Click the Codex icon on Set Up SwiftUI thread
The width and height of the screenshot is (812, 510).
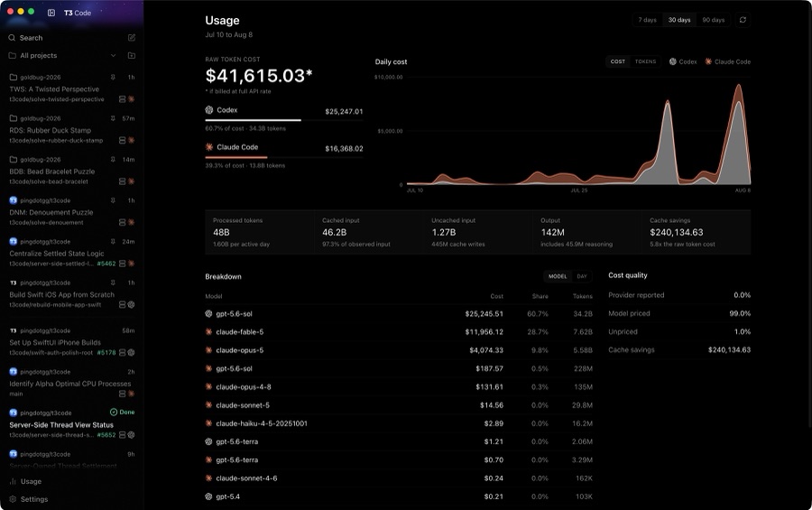coord(132,352)
